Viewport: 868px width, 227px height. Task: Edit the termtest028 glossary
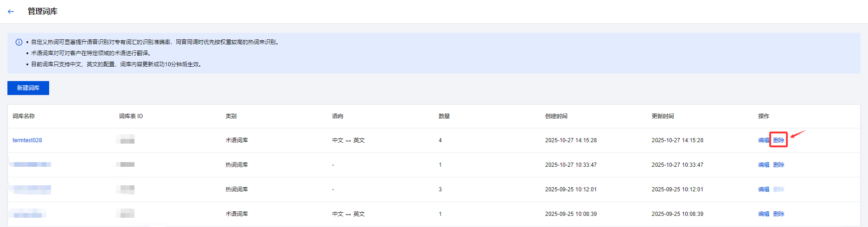point(763,140)
